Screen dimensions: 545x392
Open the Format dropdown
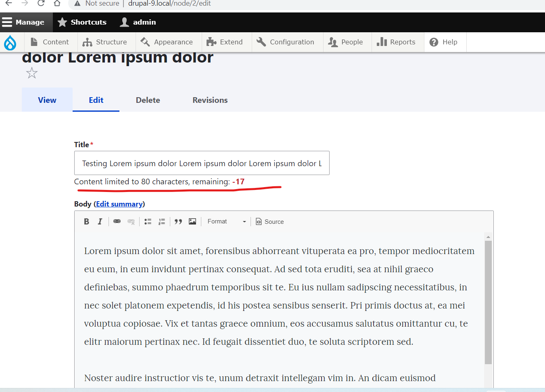tap(225, 221)
